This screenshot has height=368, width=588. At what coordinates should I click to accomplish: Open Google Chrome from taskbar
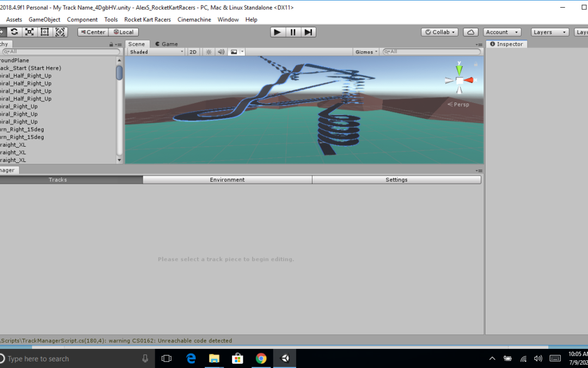coord(261,359)
